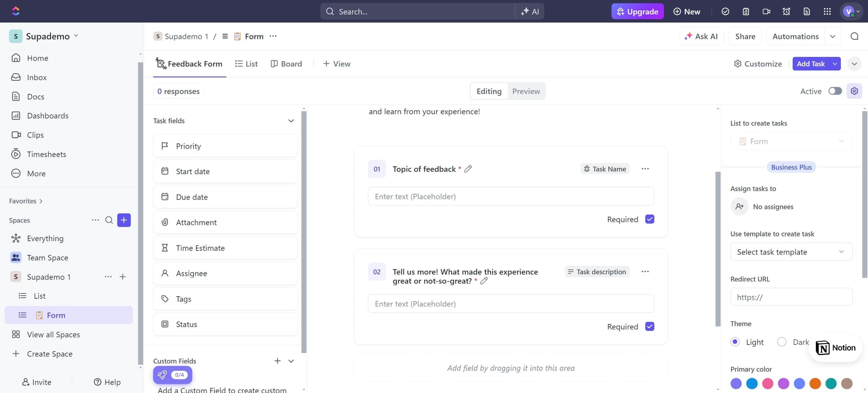Screen dimensions: 868x393
Task: Click the Add Task button
Action: click(810, 64)
